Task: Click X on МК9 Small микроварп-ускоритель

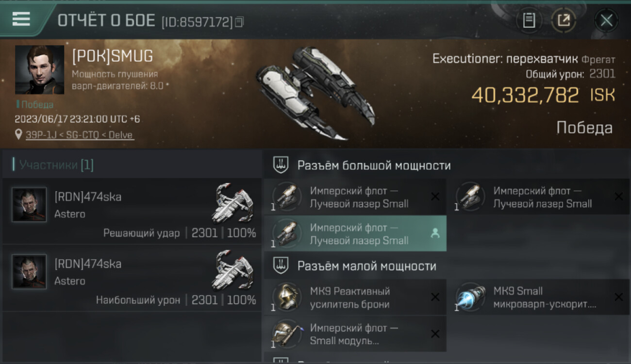Action: click(618, 297)
